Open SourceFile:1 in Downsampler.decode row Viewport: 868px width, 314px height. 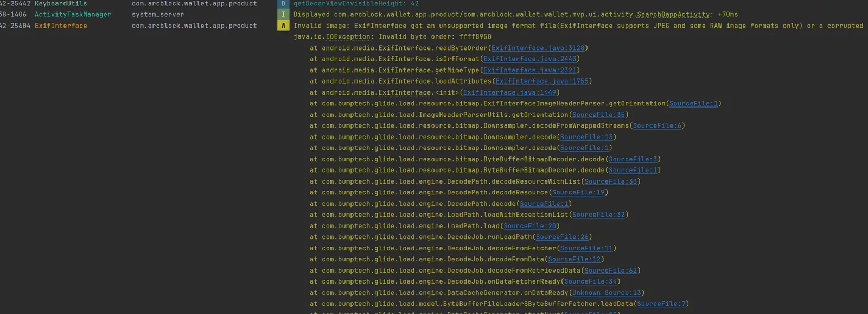[584, 148]
